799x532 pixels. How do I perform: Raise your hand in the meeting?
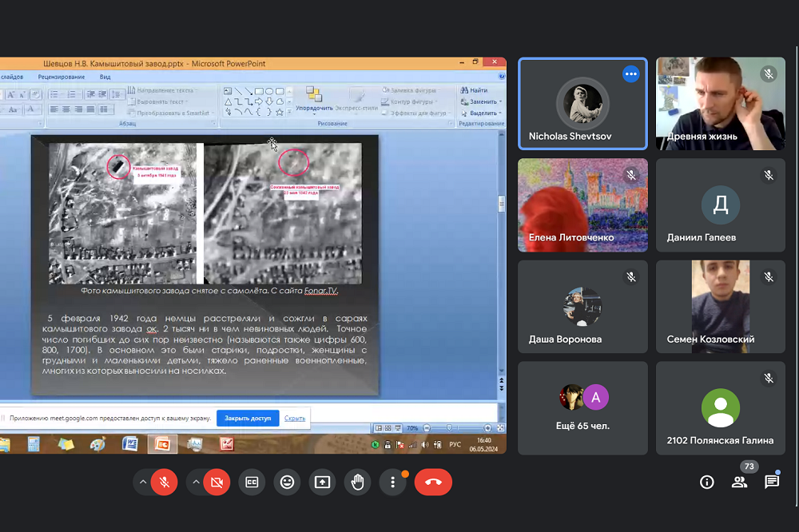(358, 482)
